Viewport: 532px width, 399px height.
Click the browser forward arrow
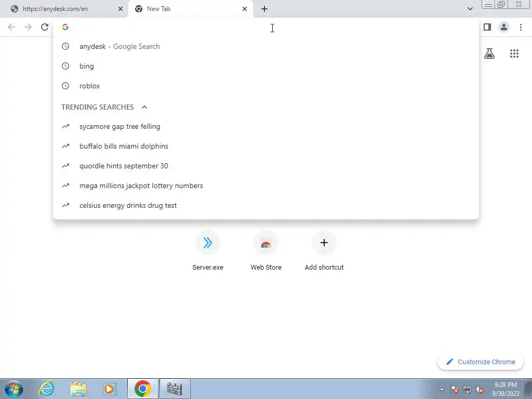(28, 27)
